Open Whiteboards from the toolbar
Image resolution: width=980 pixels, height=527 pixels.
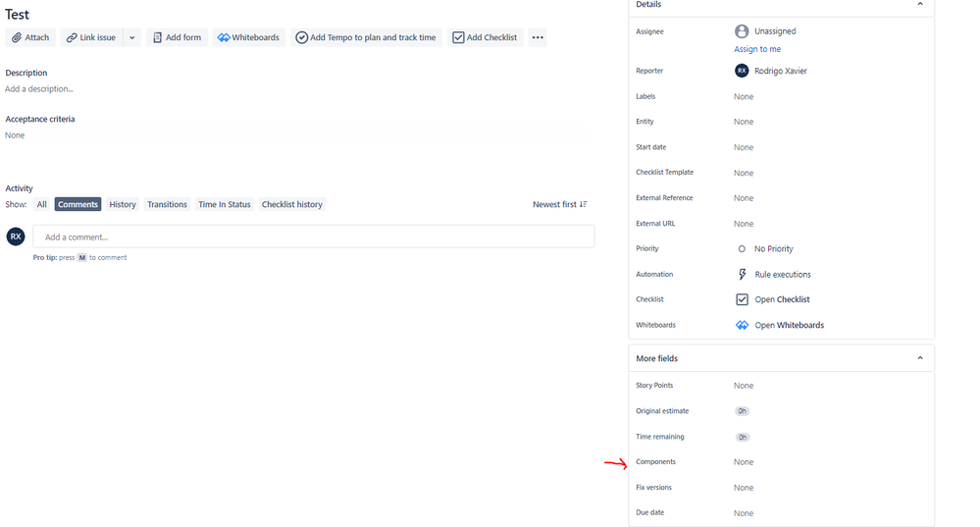(x=249, y=37)
